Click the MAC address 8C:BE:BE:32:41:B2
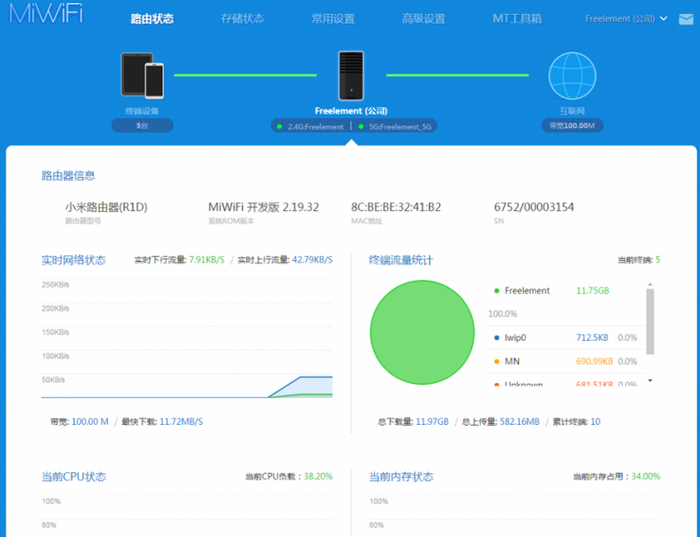The image size is (700, 537). click(x=396, y=207)
